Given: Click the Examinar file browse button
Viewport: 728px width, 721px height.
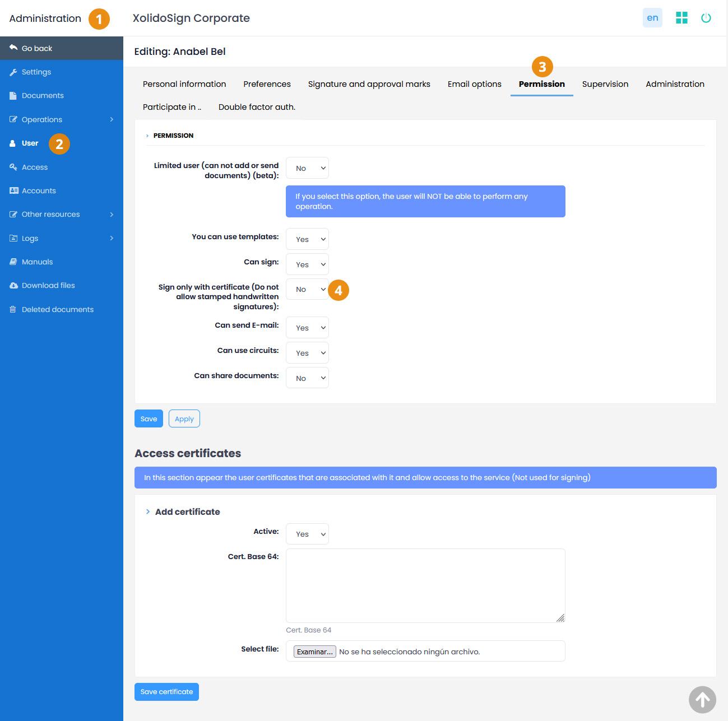Looking at the screenshot, I should coord(314,652).
